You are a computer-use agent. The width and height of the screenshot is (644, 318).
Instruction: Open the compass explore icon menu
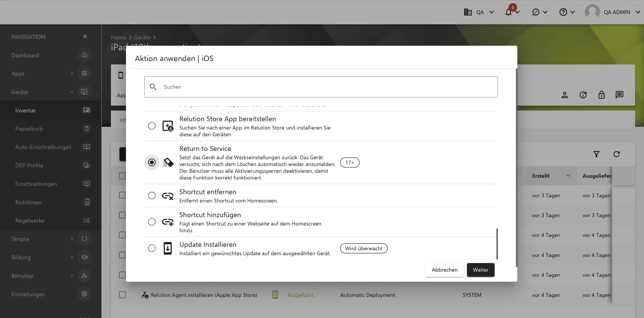pyautogui.click(x=536, y=12)
